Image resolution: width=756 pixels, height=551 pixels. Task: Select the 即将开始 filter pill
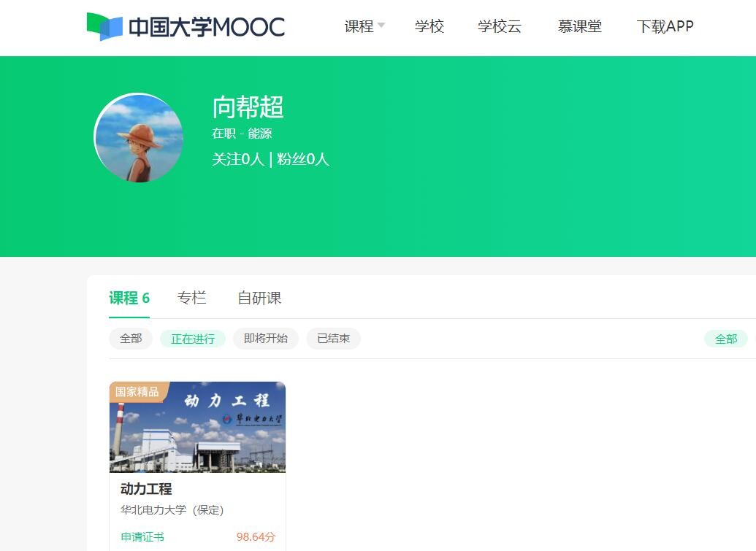pyautogui.click(x=266, y=339)
